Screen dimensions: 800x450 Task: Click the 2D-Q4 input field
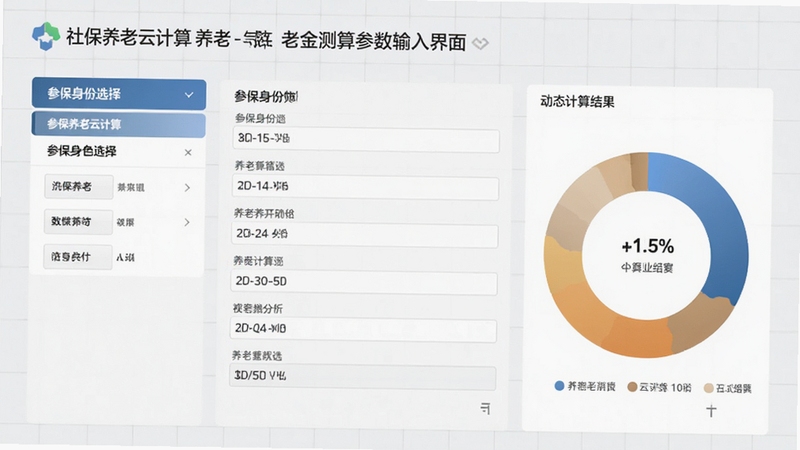click(x=363, y=330)
